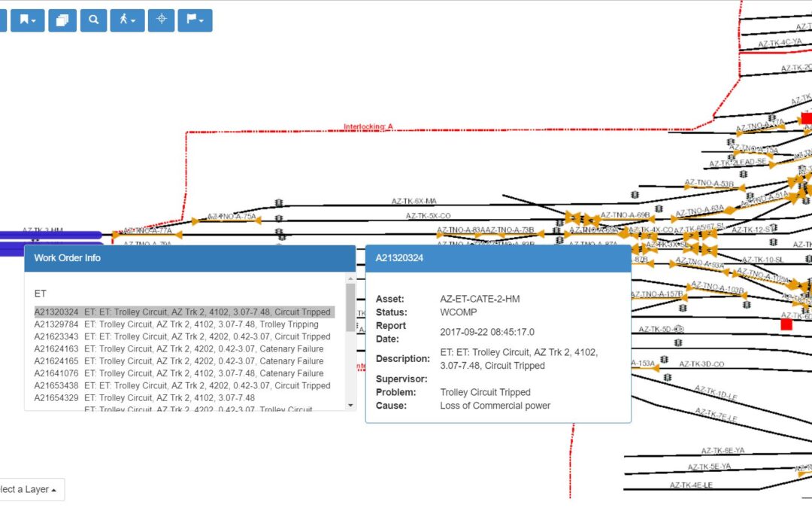
Task: Select work order A21329784 Trolley Tripping
Action: tap(176, 324)
